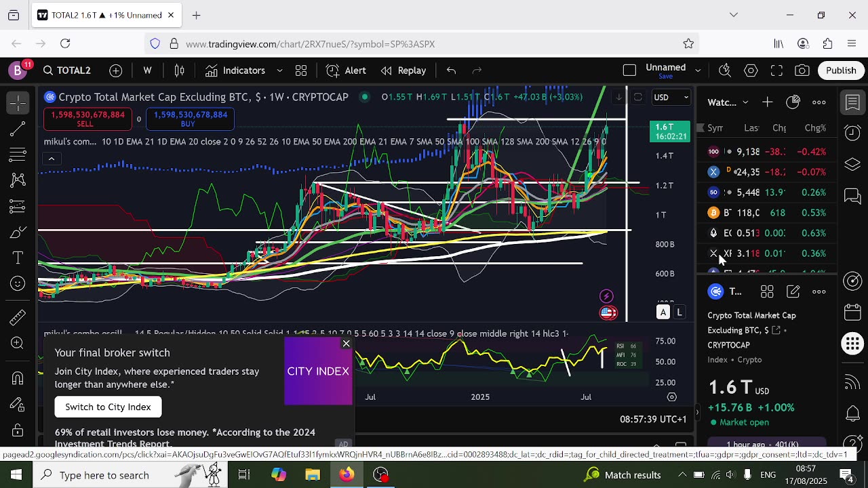Open the emoji icons tool
This screenshot has width=868, height=488.
[x=18, y=284]
